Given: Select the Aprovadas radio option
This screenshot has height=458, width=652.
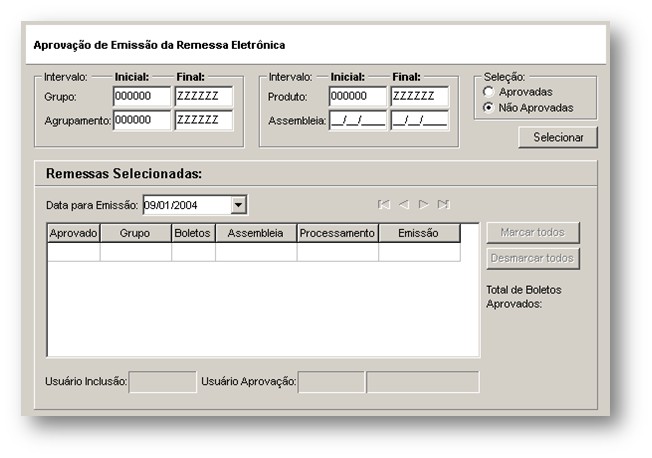Looking at the screenshot, I should point(488,92).
